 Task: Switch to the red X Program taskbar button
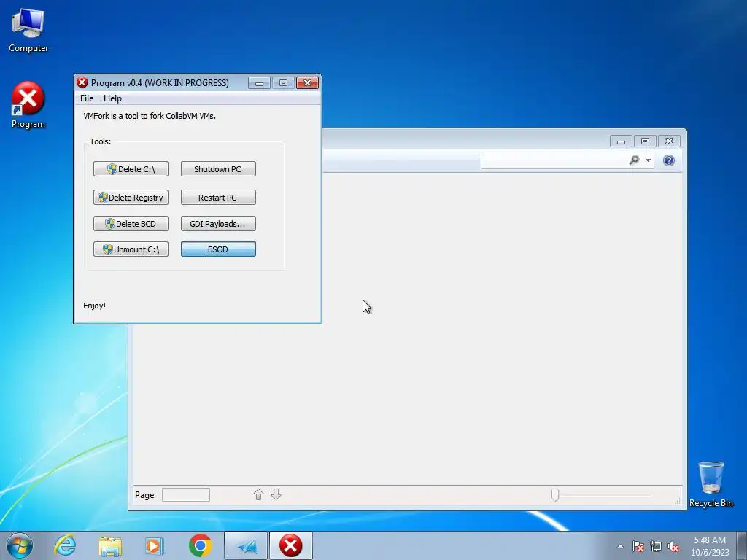pos(290,545)
